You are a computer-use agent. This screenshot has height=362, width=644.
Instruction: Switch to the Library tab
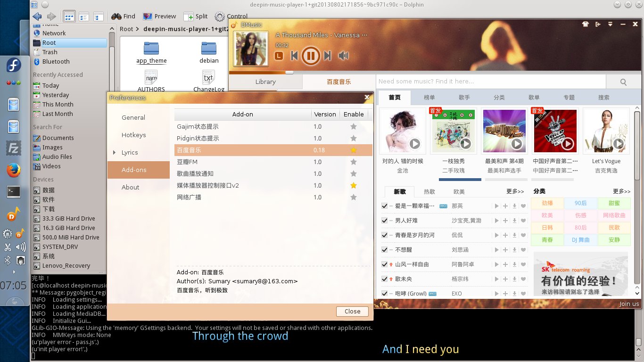[x=265, y=82]
